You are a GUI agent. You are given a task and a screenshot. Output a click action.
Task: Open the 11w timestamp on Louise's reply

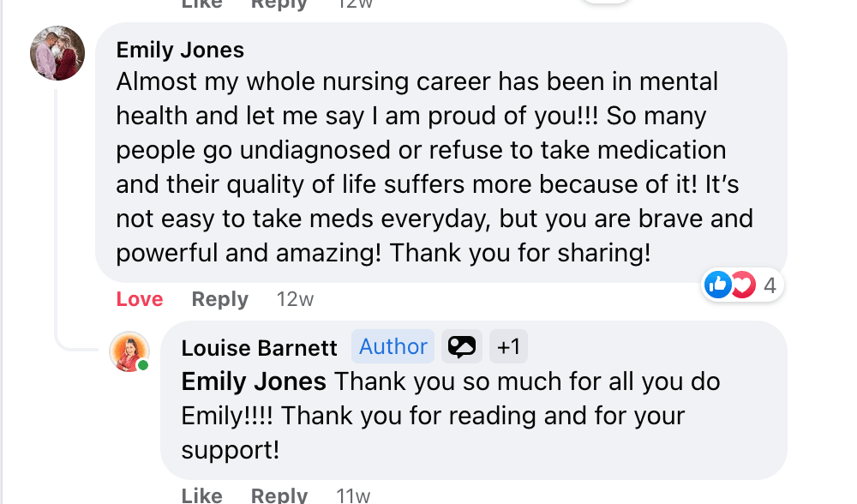(x=353, y=495)
